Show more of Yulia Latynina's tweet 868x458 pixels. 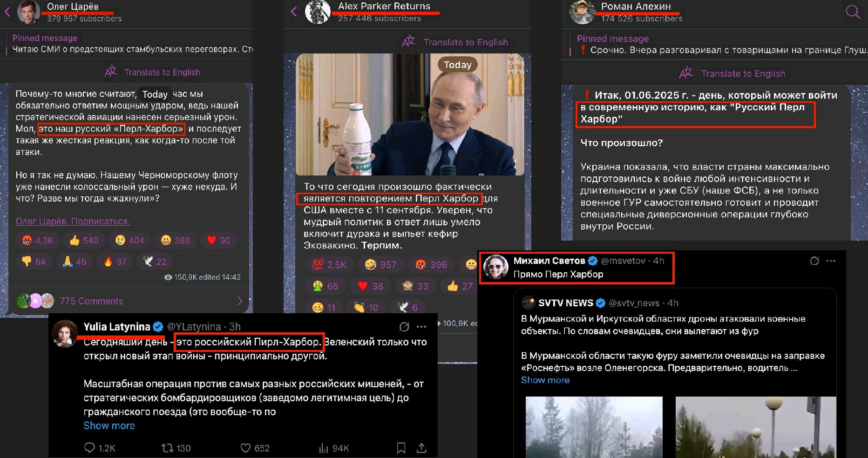[x=109, y=425]
